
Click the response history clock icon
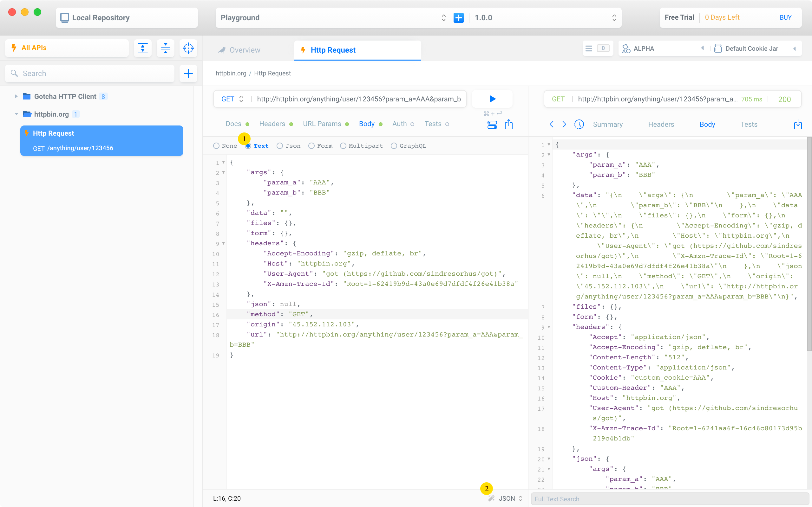click(579, 125)
